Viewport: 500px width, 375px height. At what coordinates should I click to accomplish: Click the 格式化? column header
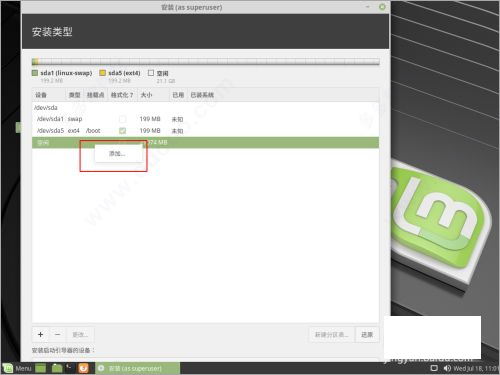click(x=122, y=95)
